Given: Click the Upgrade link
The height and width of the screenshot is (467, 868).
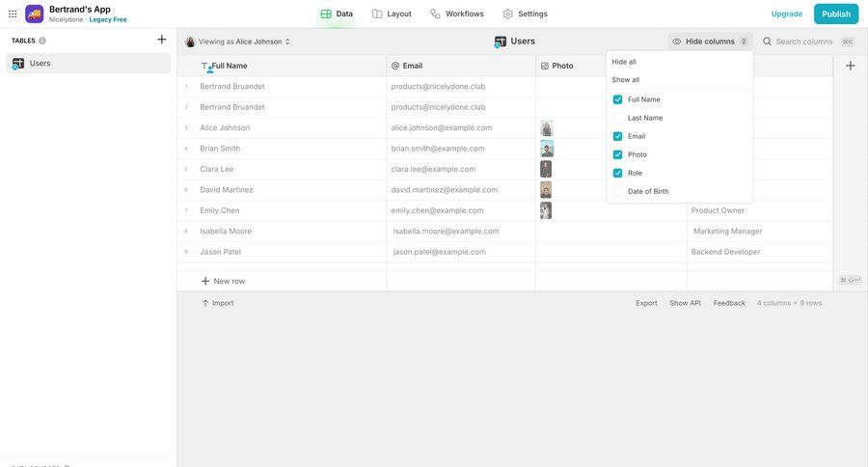Looking at the screenshot, I should (787, 14).
